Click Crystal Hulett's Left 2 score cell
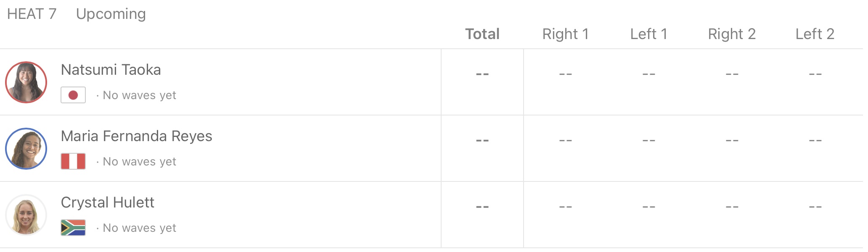The width and height of the screenshot is (868, 252). (x=815, y=207)
